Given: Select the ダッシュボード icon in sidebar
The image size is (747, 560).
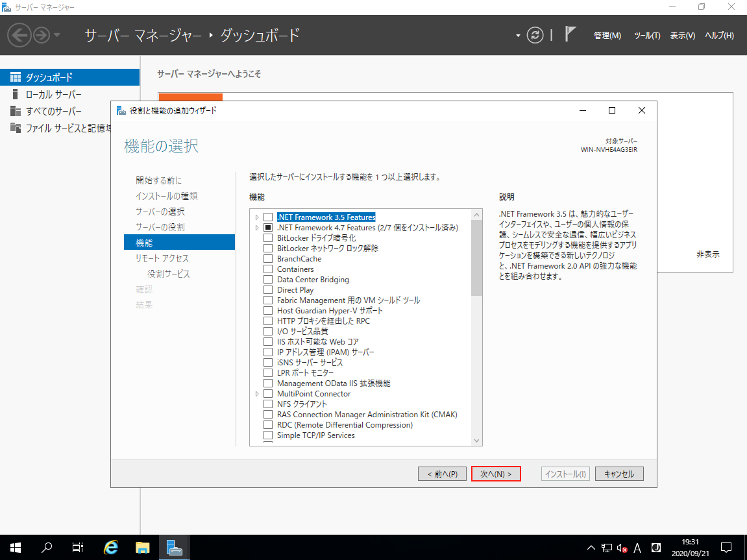Looking at the screenshot, I should 15,77.
